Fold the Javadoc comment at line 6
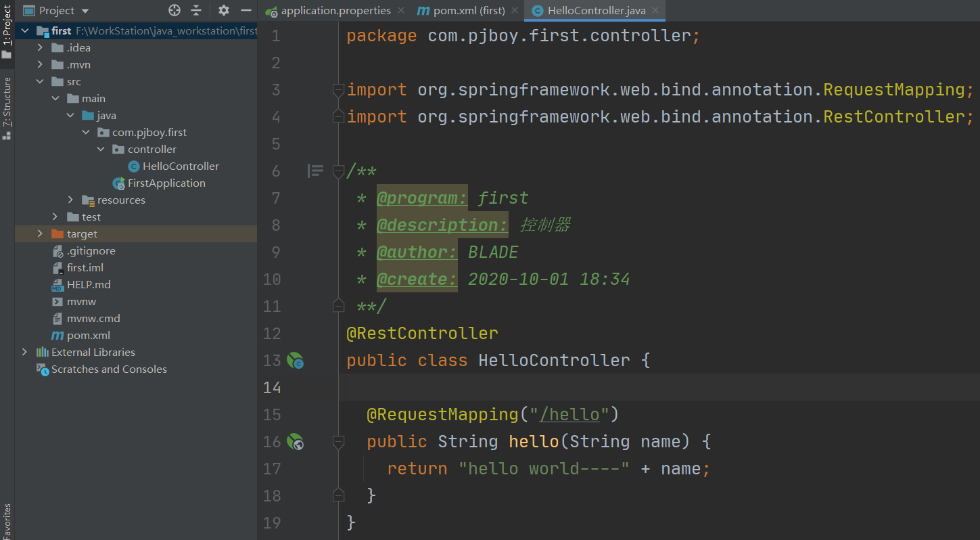Screen dimensions: 980x540 338,171
